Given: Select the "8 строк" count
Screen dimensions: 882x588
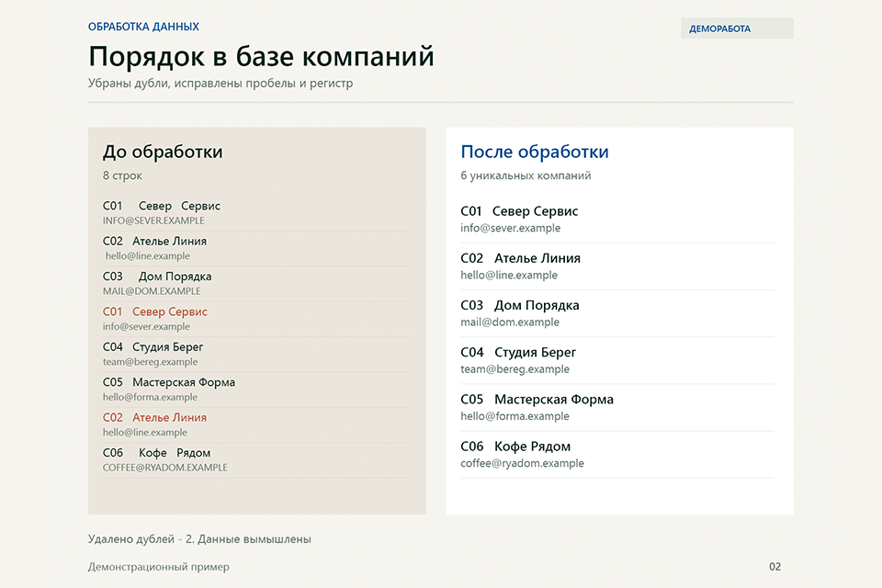Looking at the screenshot, I should 122,175.
